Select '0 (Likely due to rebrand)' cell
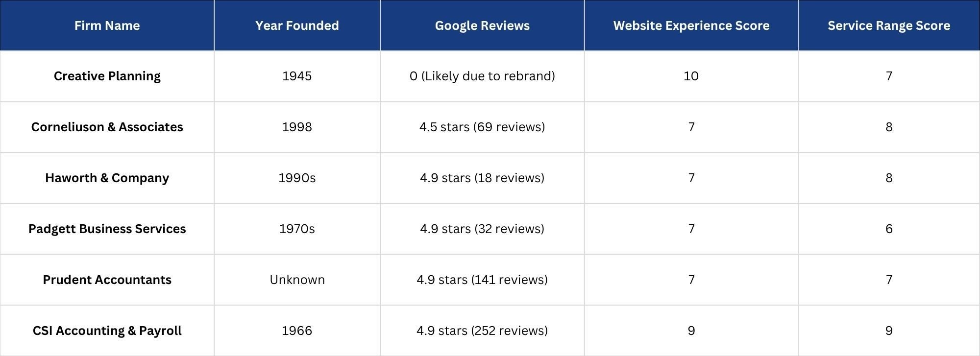980x356 pixels. tap(482, 76)
